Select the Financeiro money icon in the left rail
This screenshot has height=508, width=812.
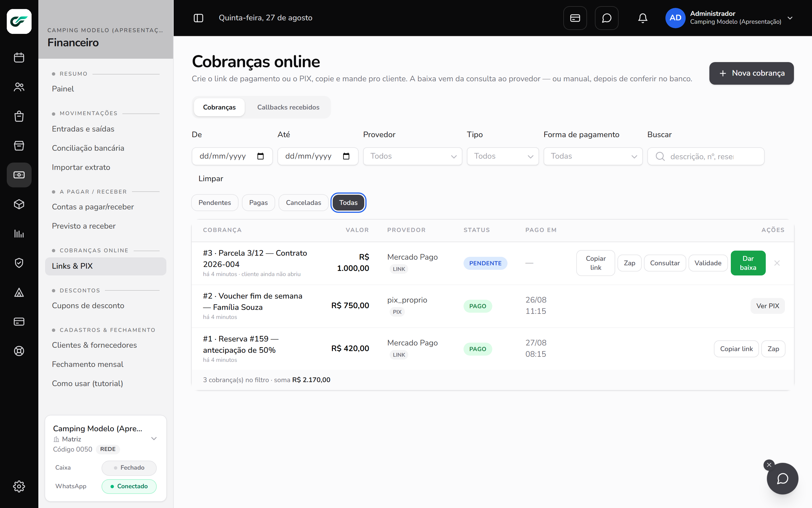[19, 175]
